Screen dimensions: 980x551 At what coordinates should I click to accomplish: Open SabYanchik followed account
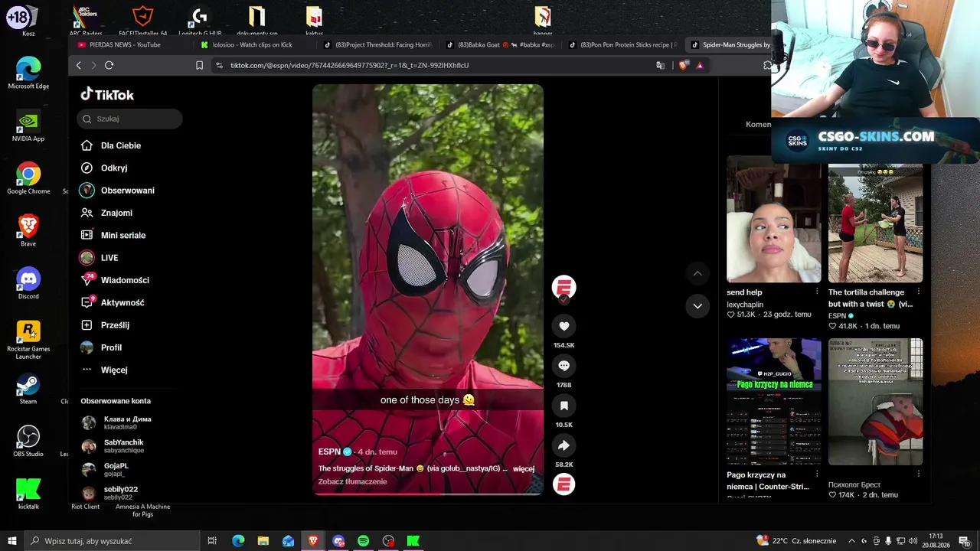[x=113, y=446]
